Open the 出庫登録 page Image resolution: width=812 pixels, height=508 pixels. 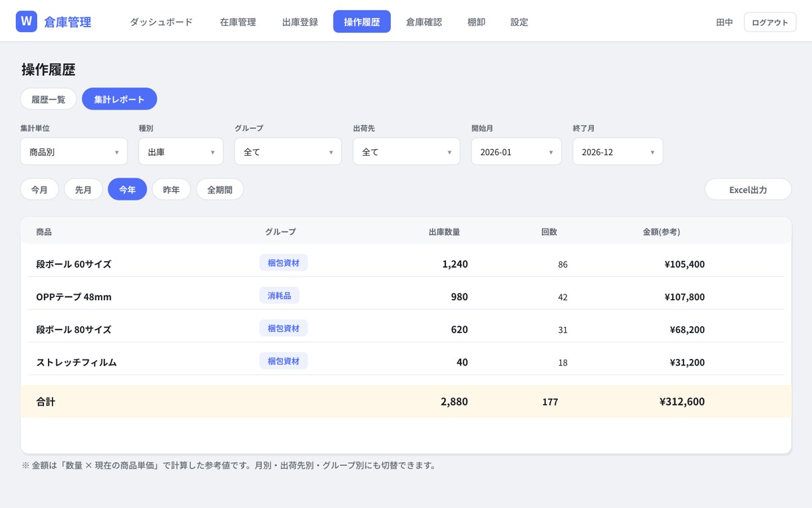coord(300,22)
